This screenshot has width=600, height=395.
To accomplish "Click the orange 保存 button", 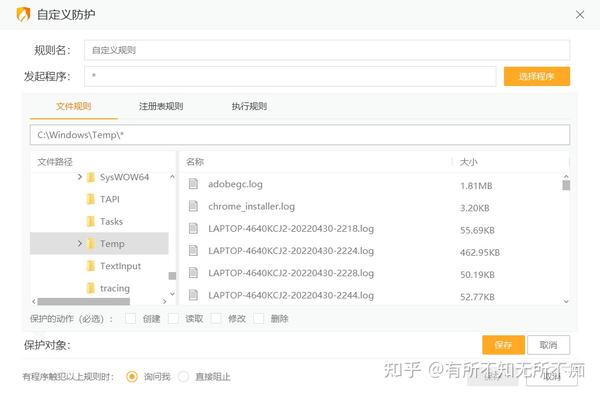I will coord(503,345).
